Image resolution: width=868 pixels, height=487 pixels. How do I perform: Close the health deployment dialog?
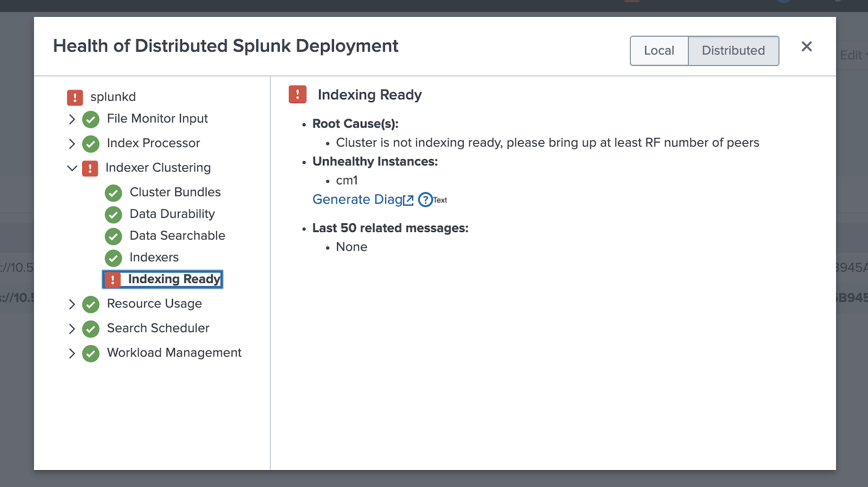tap(807, 46)
